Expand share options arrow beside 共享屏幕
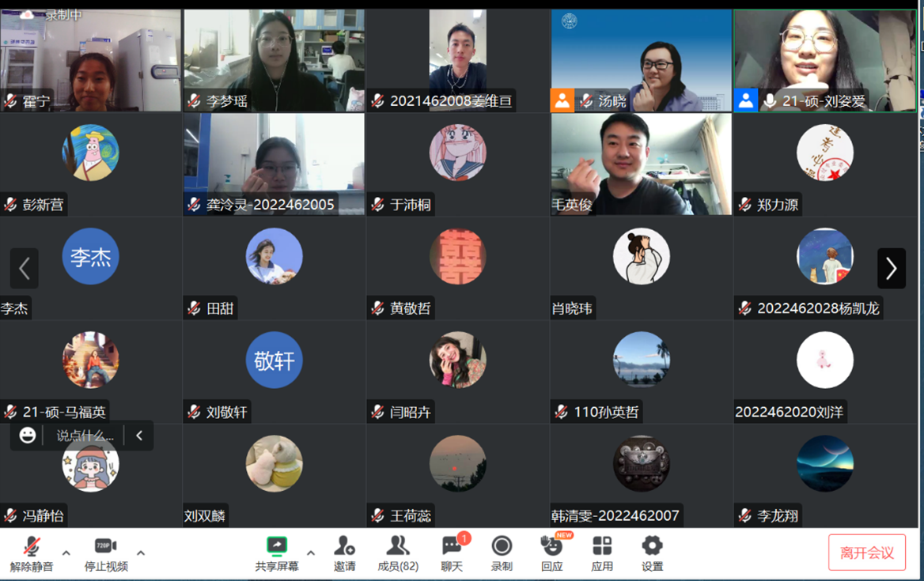Viewport: 924px width, 581px height. pos(311,553)
